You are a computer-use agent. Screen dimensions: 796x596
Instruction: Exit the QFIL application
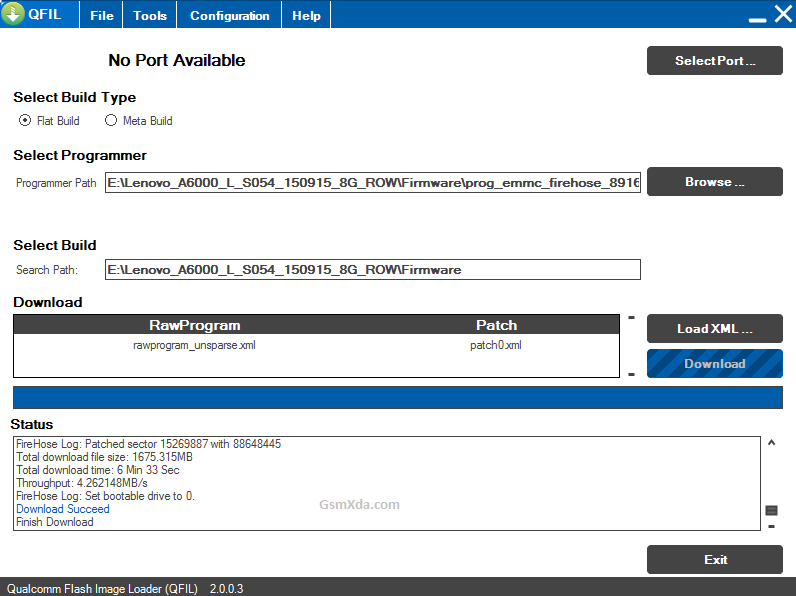coord(715,560)
